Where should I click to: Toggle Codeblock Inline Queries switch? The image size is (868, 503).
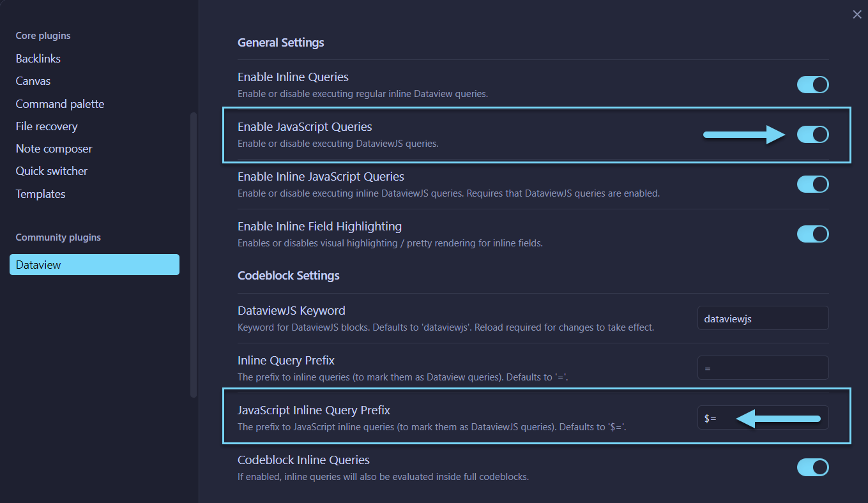click(x=812, y=467)
